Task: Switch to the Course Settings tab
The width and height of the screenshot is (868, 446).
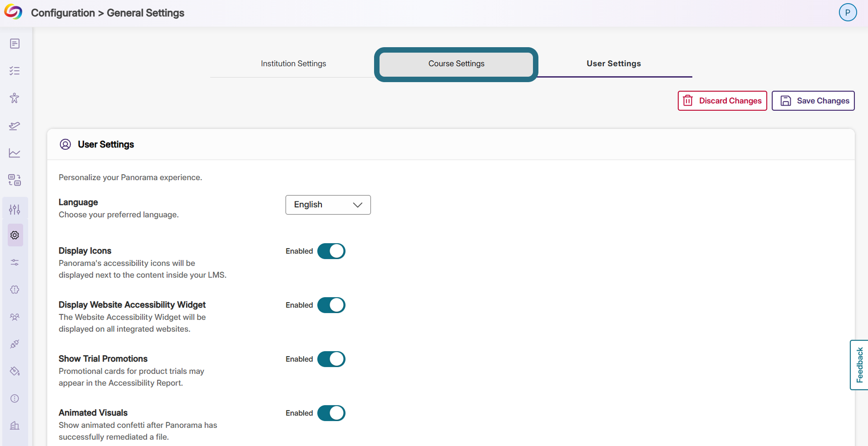Action: click(456, 64)
